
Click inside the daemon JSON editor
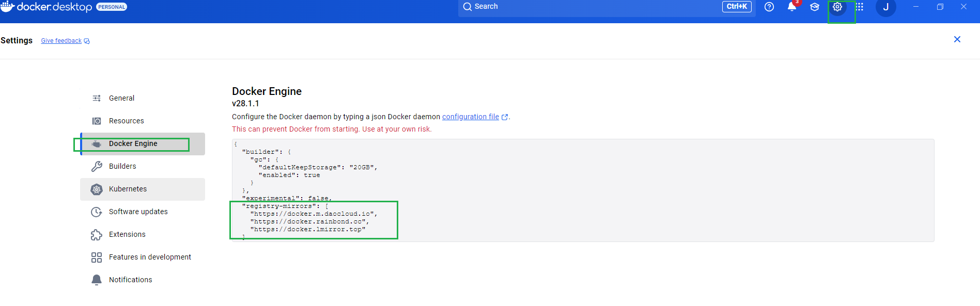[x=583, y=190]
